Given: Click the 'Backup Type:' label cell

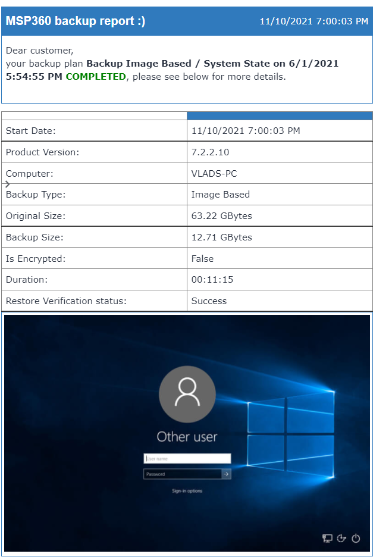Looking at the screenshot, I should (94, 195).
